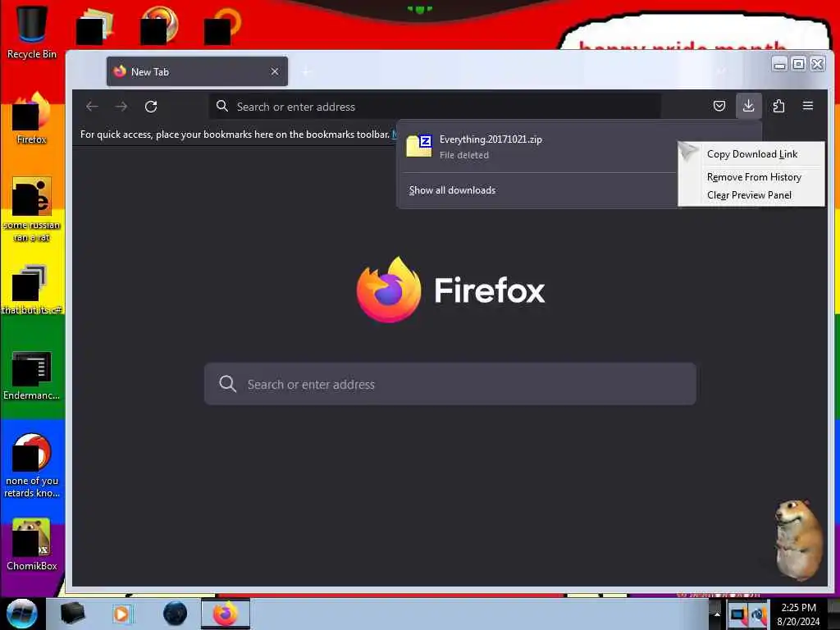Open the dark globe taskbar icon

pos(176,614)
